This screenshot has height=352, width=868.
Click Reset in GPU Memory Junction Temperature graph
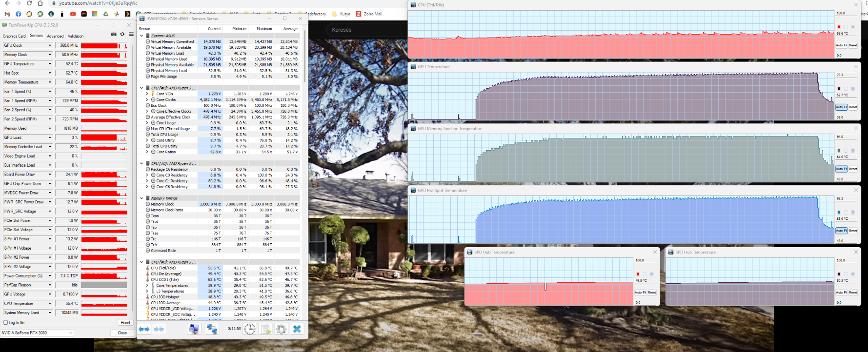[853, 169]
